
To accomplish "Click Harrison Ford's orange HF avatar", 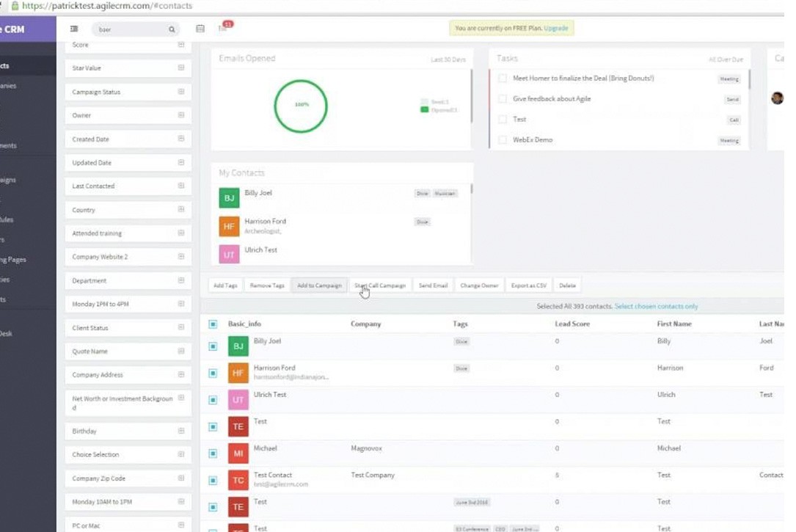I will point(229,225).
